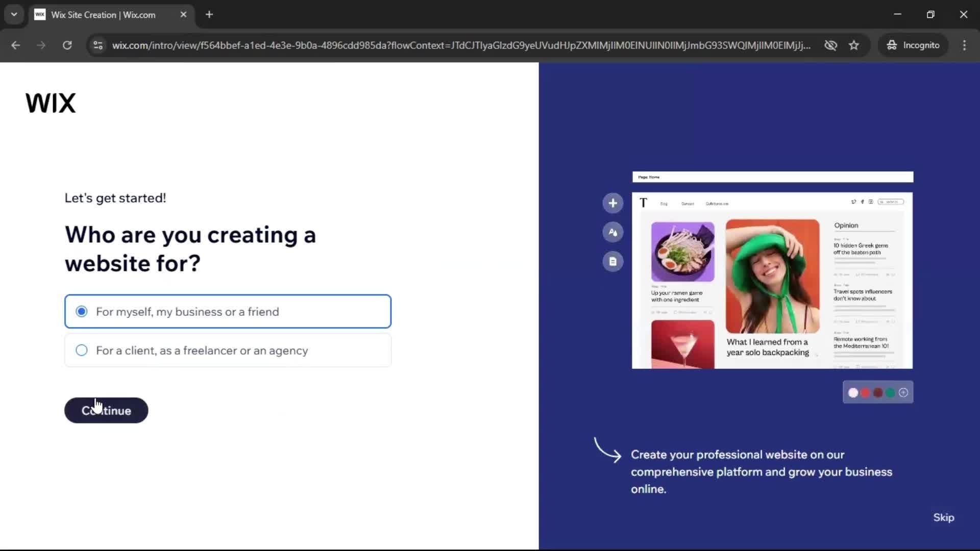Screen dimensions: 980x551
Task: Open Chrome three-dot menu
Action: click(964, 45)
